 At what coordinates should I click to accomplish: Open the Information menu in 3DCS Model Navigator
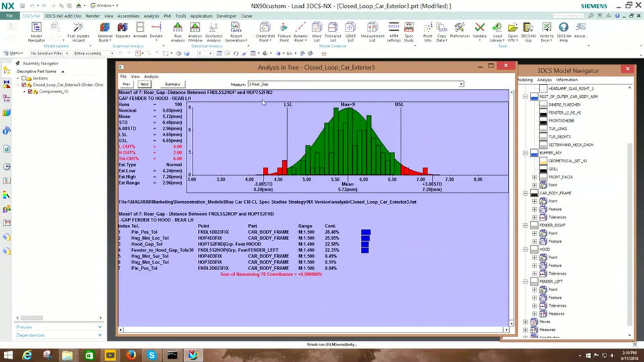(x=567, y=80)
